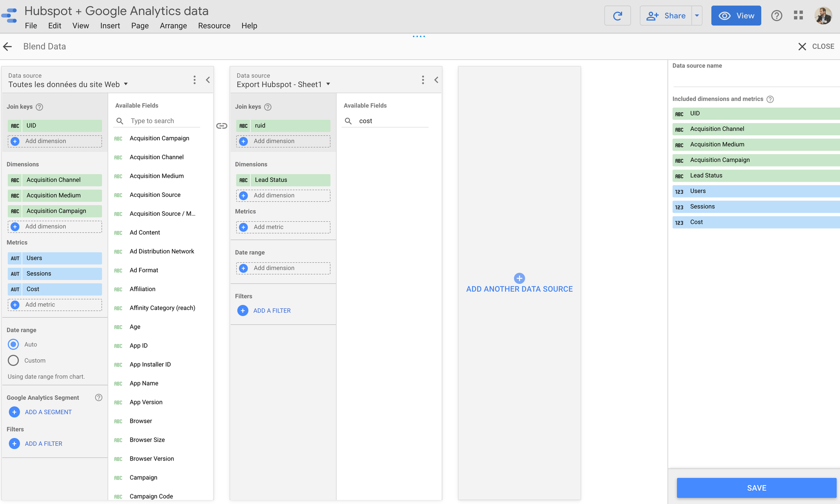840x504 pixels.
Task: Click the Share button
Action: coord(666,16)
